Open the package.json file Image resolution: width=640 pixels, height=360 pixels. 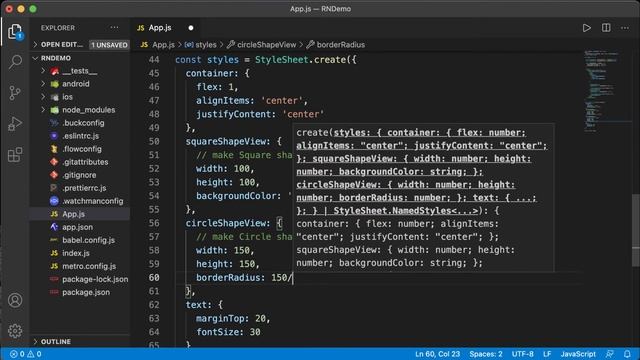[x=86, y=292]
